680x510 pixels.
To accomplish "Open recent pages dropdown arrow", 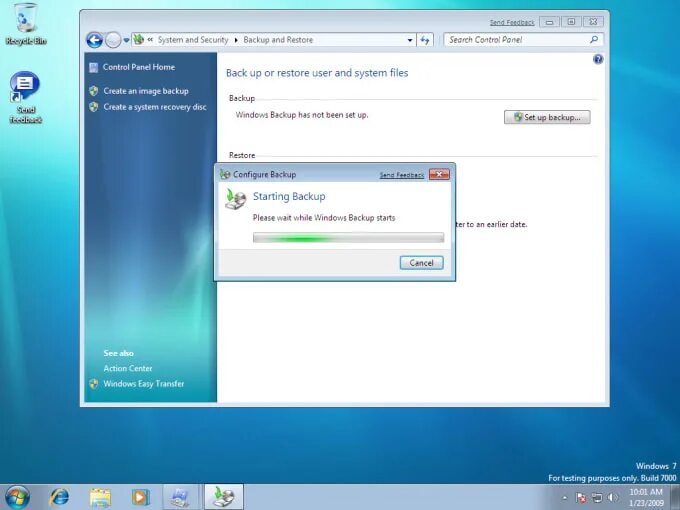I will tap(126, 40).
